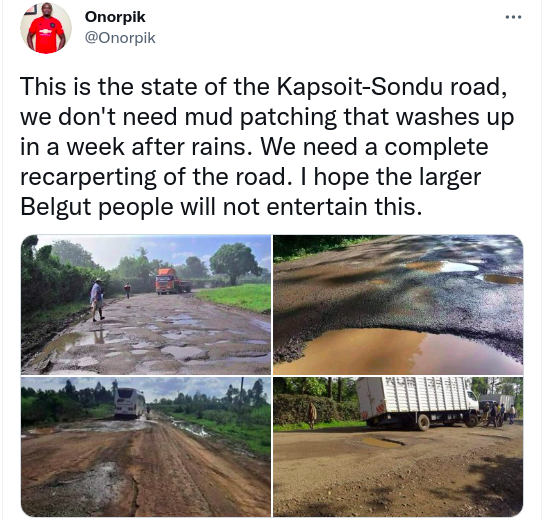Image resolution: width=542 pixels, height=520 pixels.
Task: Click the group of people beside the lorry
Action: pyautogui.click(x=499, y=414)
